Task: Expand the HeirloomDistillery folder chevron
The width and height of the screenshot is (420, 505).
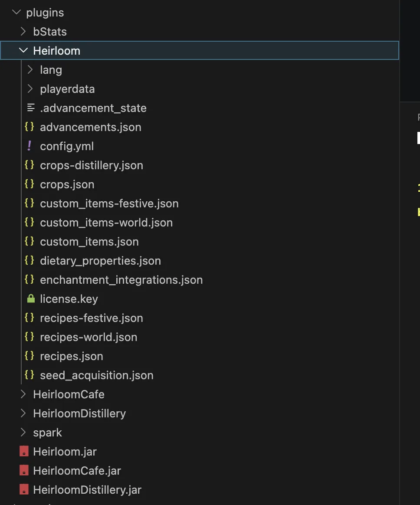Action: (23, 413)
